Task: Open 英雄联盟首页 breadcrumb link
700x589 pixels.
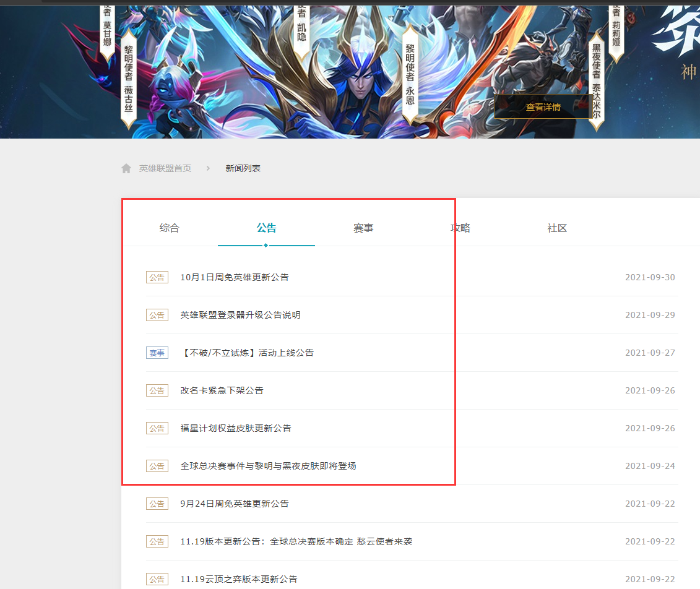Action: (165, 168)
